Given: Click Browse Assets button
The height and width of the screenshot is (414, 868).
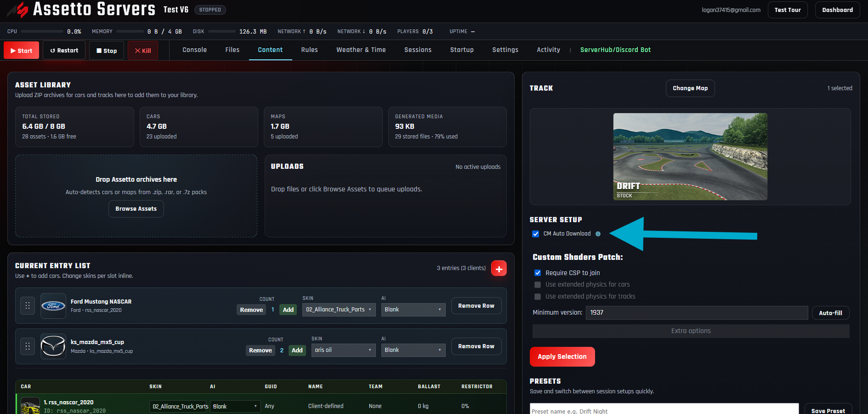Looking at the screenshot, I should coord(136,209).
